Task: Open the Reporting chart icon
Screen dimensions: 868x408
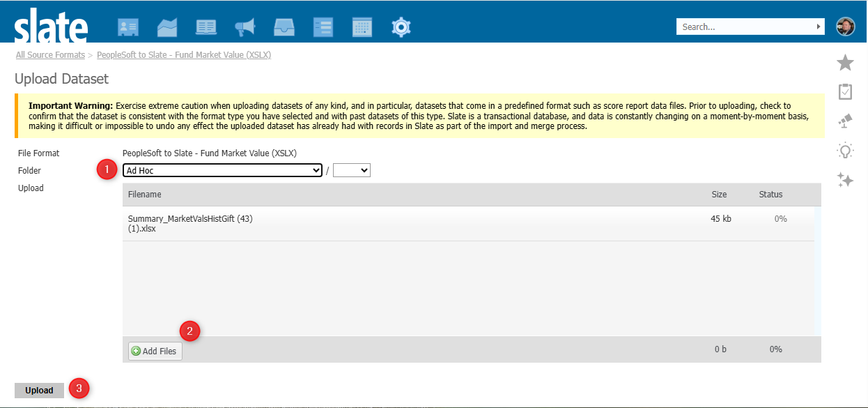Action: [x=167, y=27]
